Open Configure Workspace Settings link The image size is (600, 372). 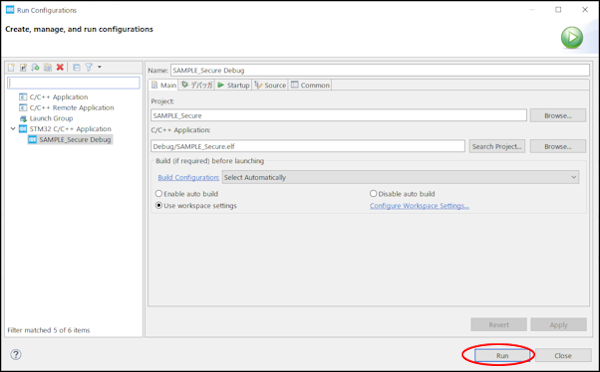[419, 206]
